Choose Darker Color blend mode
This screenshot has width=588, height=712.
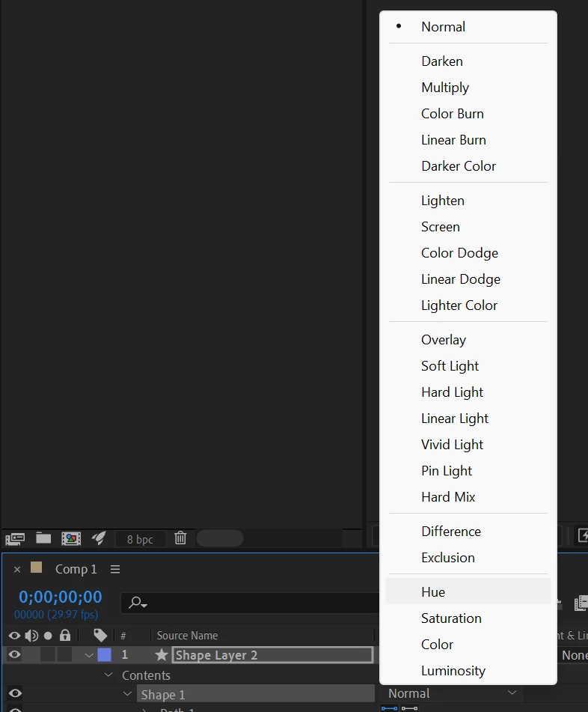468,166
